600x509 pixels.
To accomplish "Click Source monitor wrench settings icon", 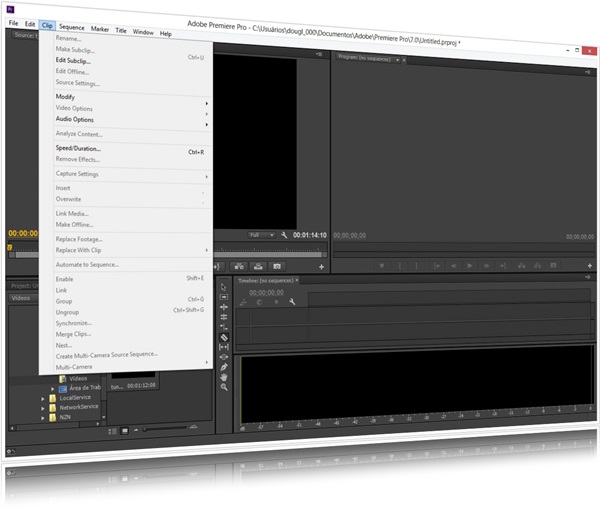I will [284, 235].
